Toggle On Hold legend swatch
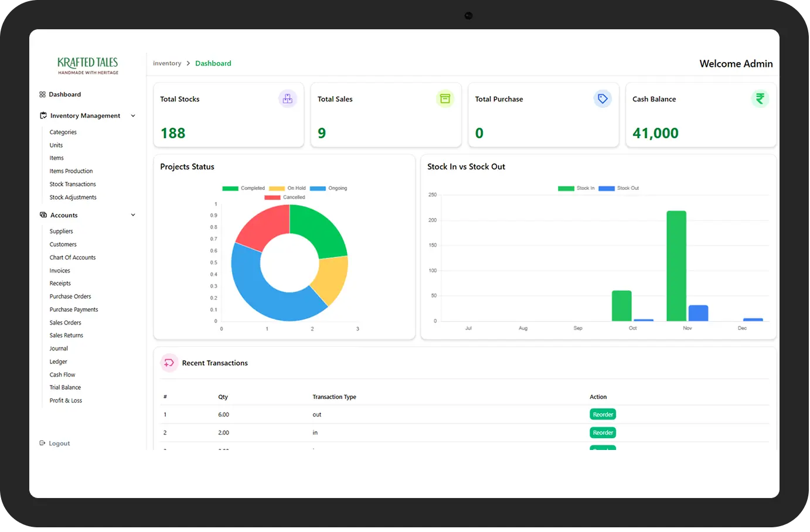This screenshot has height=532, width=810. point(277,189)
